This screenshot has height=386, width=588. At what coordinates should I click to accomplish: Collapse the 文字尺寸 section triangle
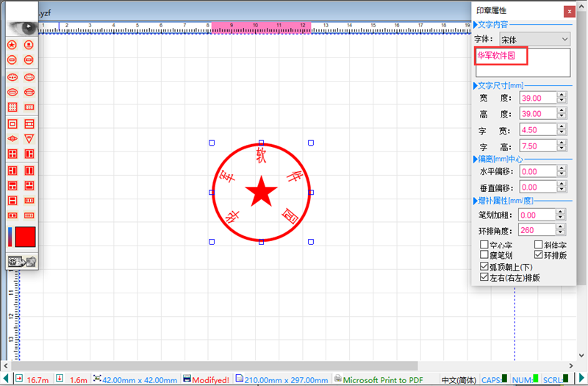tap(475, 86)
